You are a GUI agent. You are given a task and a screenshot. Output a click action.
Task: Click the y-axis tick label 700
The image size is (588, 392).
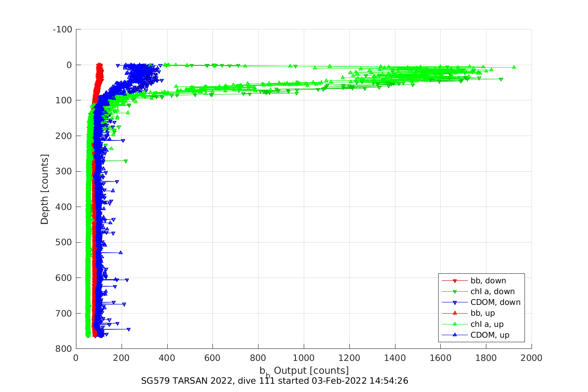[64, 313]
